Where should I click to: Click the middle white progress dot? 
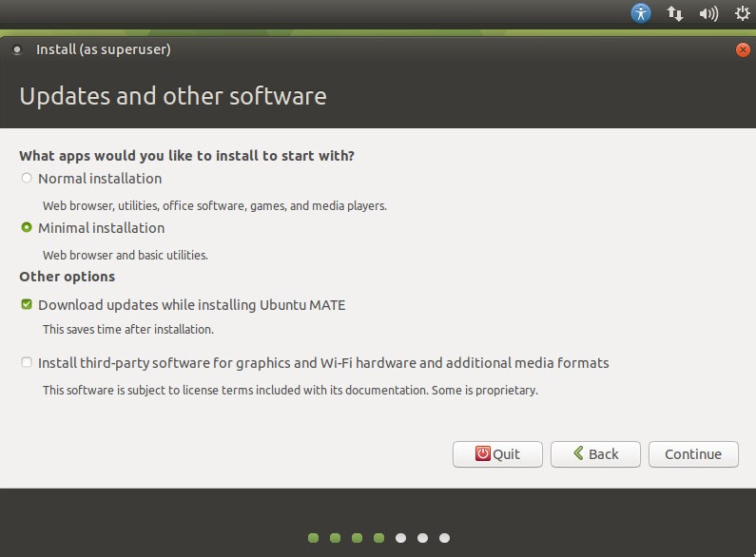[x=422, y=538]
